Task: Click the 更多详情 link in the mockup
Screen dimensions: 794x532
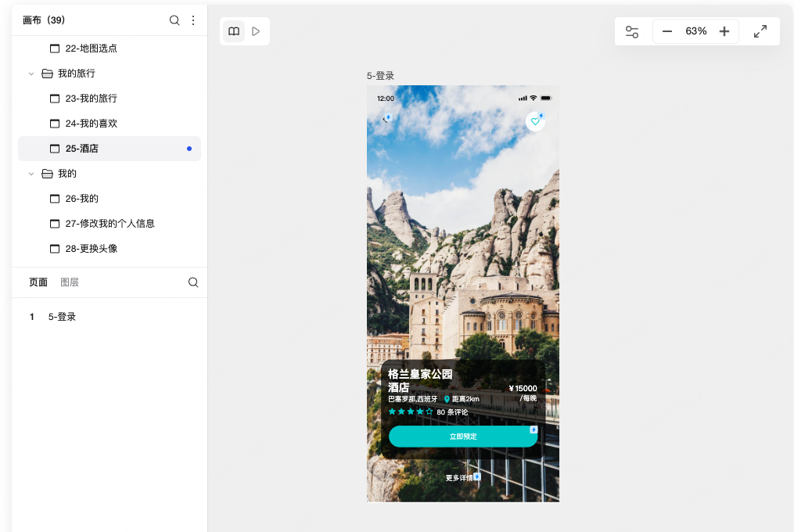Action: tap(459, 478)
